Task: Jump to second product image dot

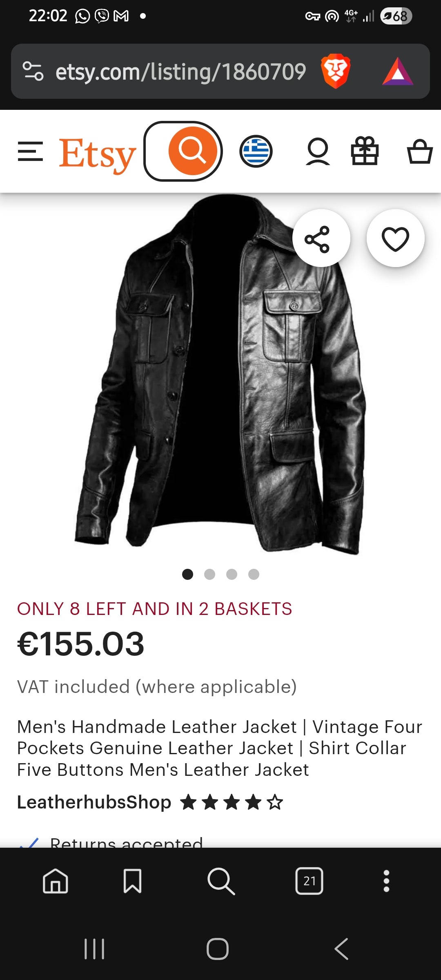Action: click(x=209, y=574)
